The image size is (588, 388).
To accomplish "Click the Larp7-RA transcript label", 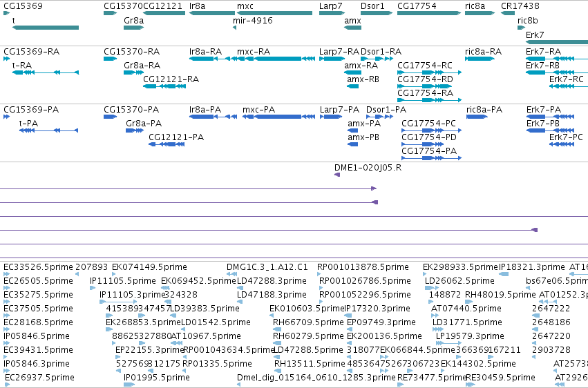I will [x=339, y=51].
